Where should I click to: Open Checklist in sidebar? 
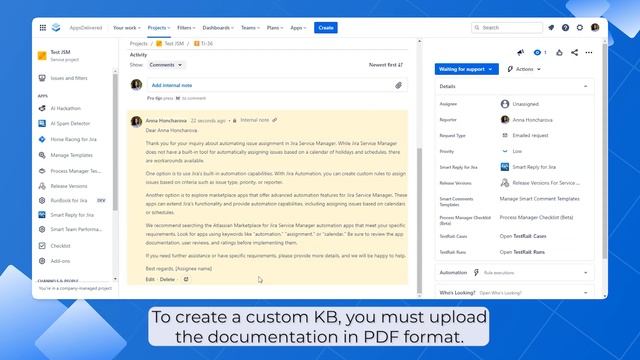tap(60, 246)
